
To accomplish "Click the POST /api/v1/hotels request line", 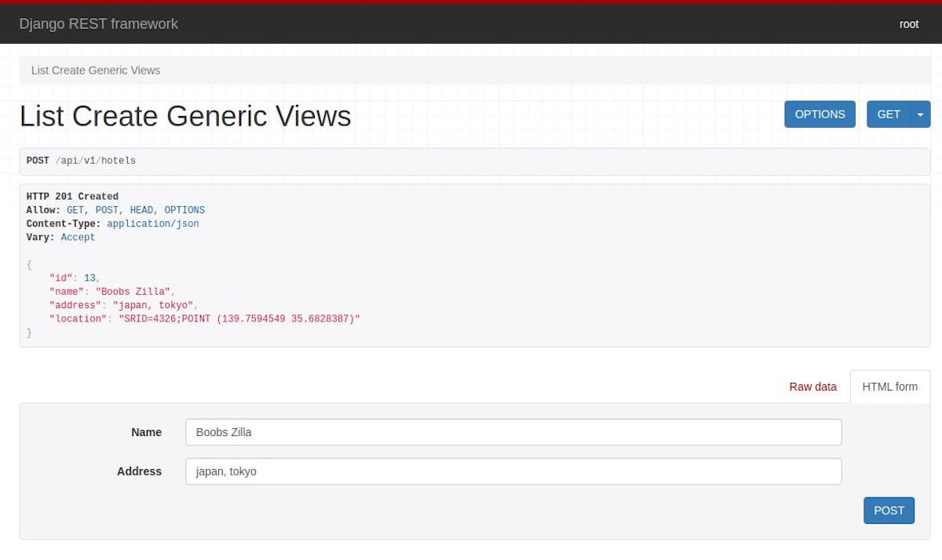I will pyautogui.click(x=82, y=161).
